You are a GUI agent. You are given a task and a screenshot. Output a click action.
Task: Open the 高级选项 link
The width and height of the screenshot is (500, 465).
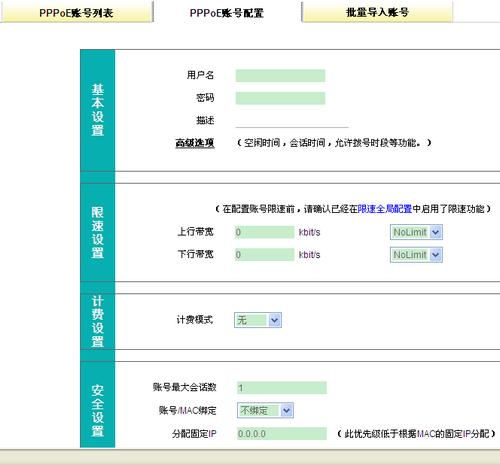[x=195, y=143]
